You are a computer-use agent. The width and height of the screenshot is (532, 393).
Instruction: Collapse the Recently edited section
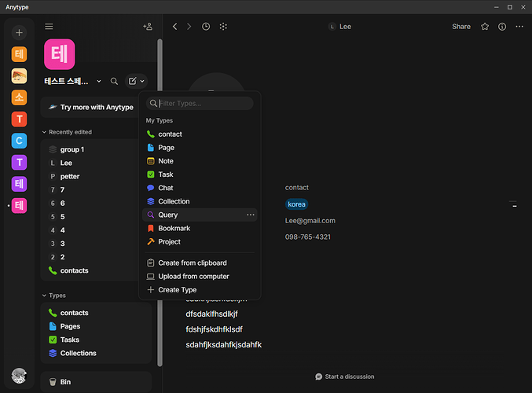(x=44, y=132)
